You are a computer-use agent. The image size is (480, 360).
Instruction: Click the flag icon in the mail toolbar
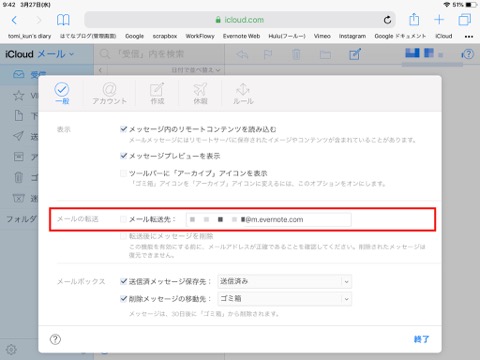click(x=268, y=54)
